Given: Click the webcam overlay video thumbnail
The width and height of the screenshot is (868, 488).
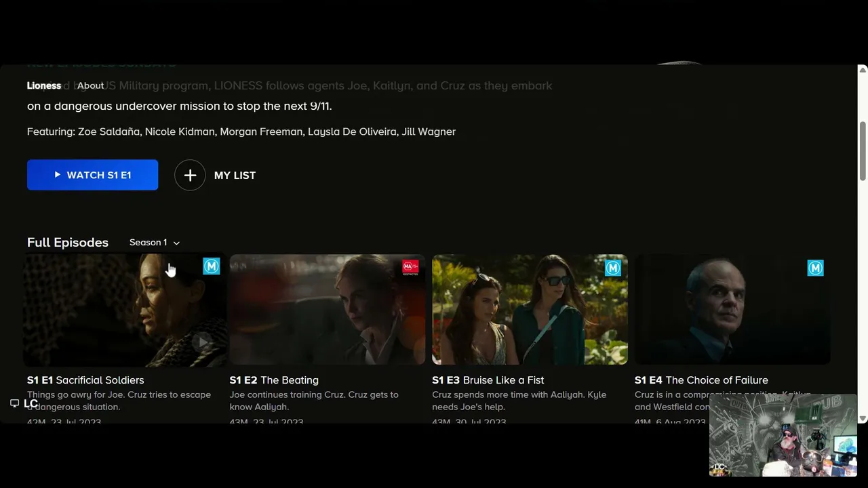Looking at the screenshot, I should [783, 436].
